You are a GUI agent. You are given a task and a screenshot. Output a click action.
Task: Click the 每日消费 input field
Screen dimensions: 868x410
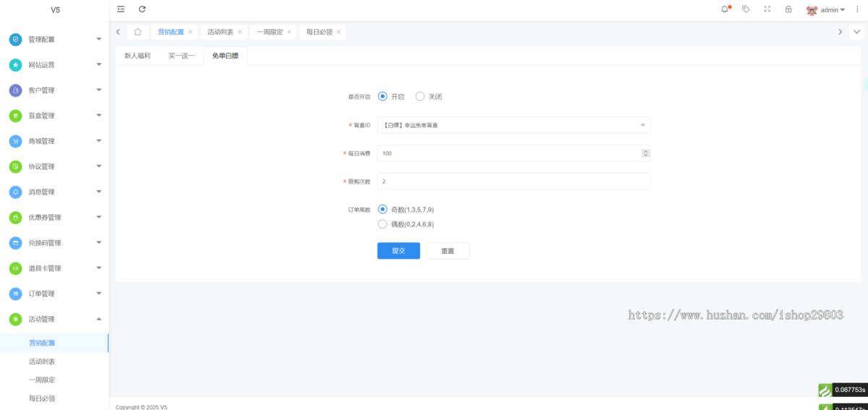point(514,153)
